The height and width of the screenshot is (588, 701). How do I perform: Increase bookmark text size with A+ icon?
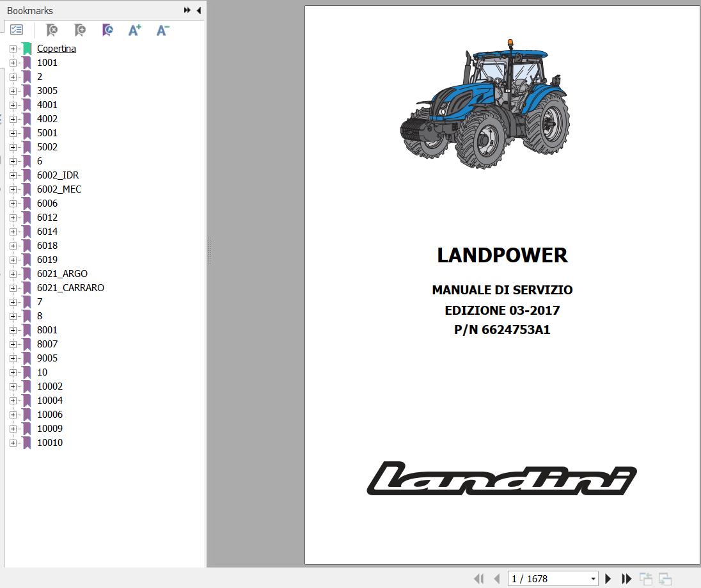(134, 29)
